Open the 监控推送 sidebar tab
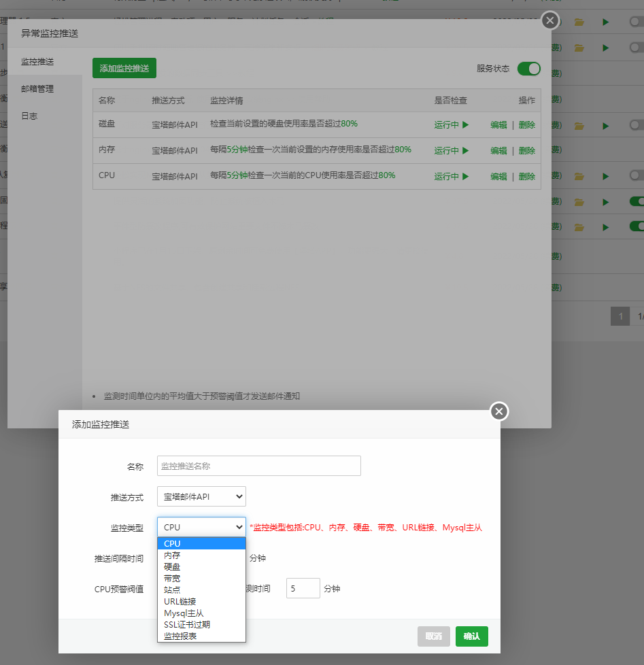Screen dimensions: 644x665 click(x=38, y=61)
